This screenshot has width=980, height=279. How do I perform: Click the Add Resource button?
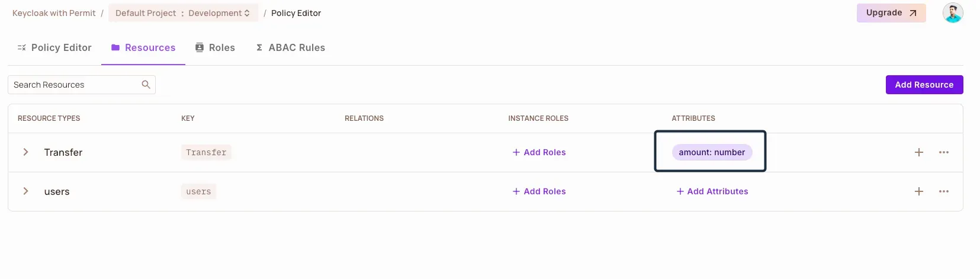(x=924, y=85)
